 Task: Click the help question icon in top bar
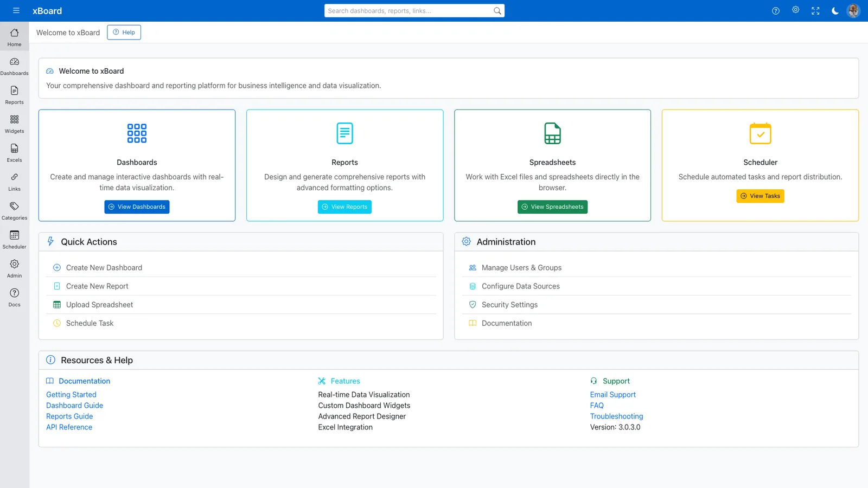pos(776,11)
